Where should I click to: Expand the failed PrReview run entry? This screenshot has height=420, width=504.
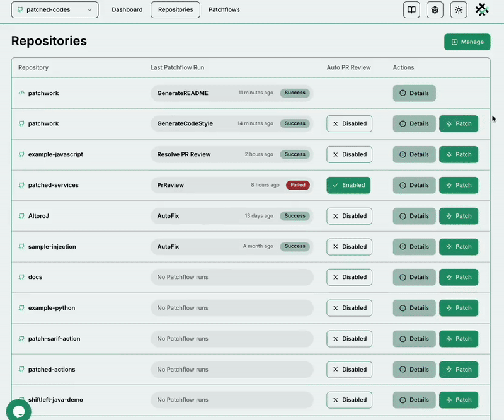(231, 185)
